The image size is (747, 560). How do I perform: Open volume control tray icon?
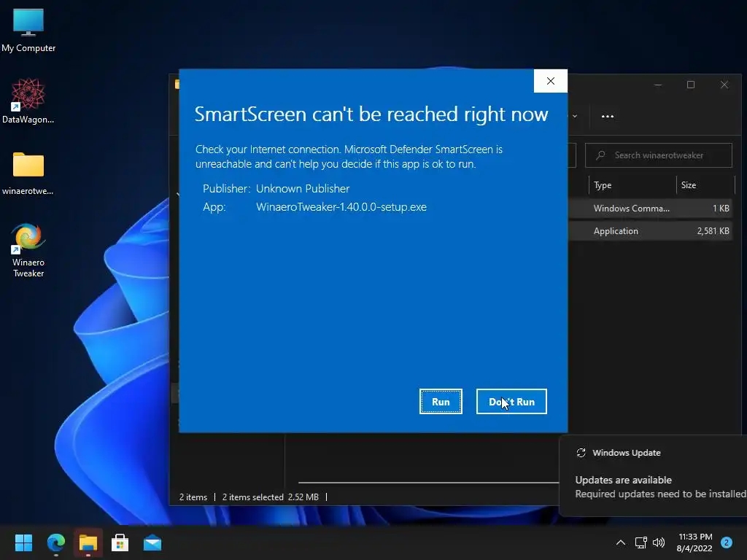[x=659, y=542]
